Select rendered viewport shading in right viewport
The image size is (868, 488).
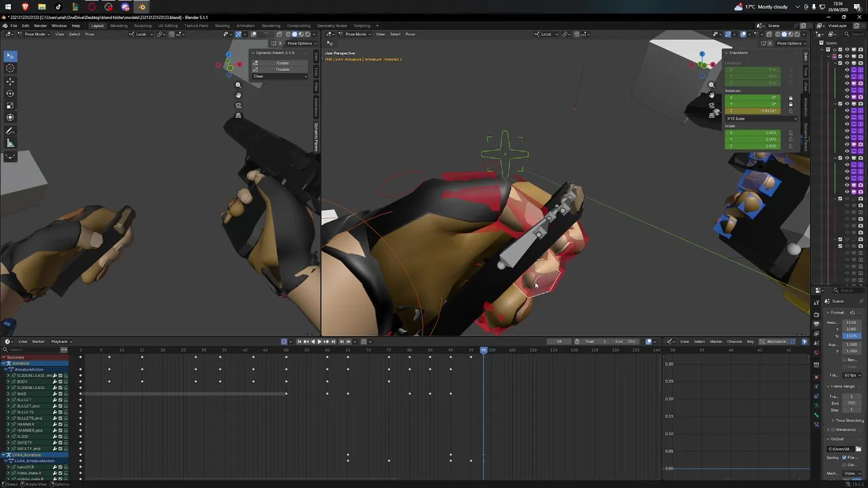pyautogui.click(x=797, y=34)
